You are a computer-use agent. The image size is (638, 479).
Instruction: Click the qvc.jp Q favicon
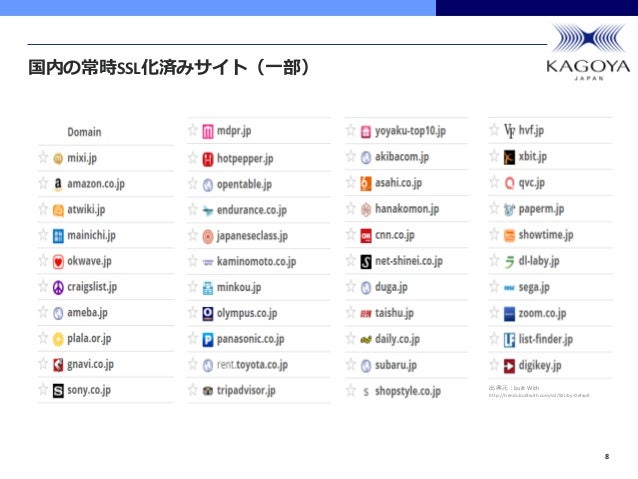509,183
